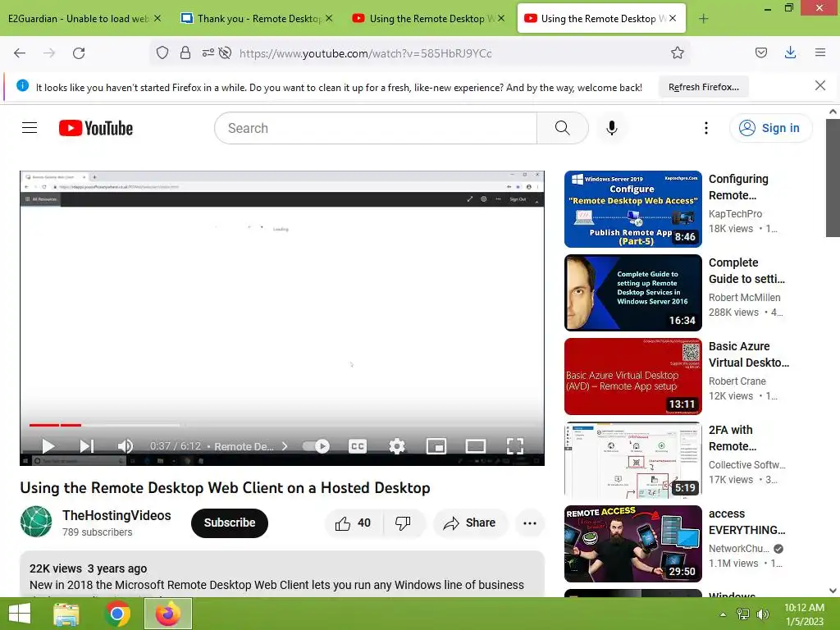840x630 pixels.
Task: Click the autoplay blocked icon
Action: (226, 52)
